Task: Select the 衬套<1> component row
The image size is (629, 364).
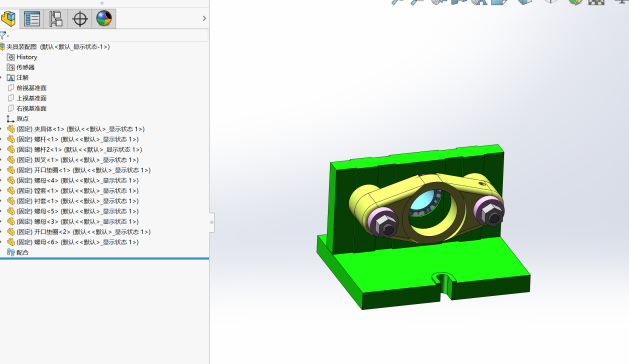Action: 73,201
